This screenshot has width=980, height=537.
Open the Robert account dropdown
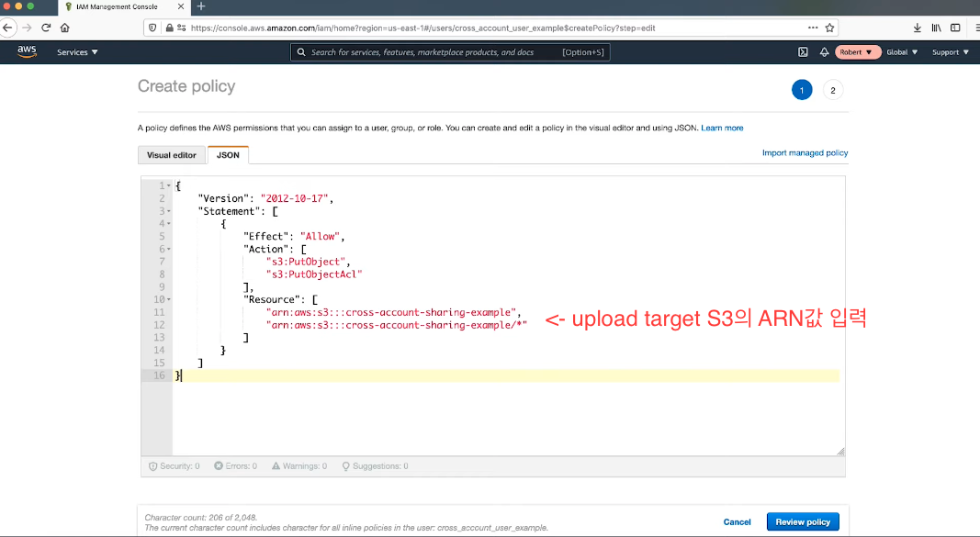click(858, 52)
